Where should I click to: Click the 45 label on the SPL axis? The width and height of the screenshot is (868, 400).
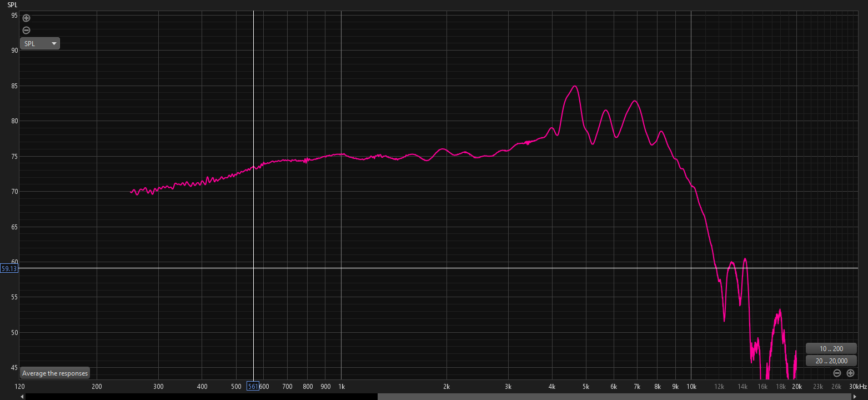[x=14, y=368]
